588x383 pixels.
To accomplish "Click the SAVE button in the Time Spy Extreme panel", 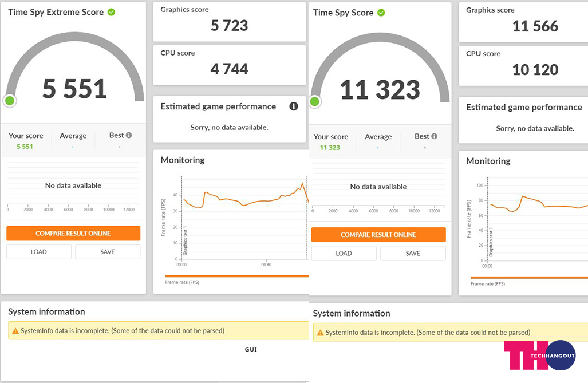I will coord(108,252).
